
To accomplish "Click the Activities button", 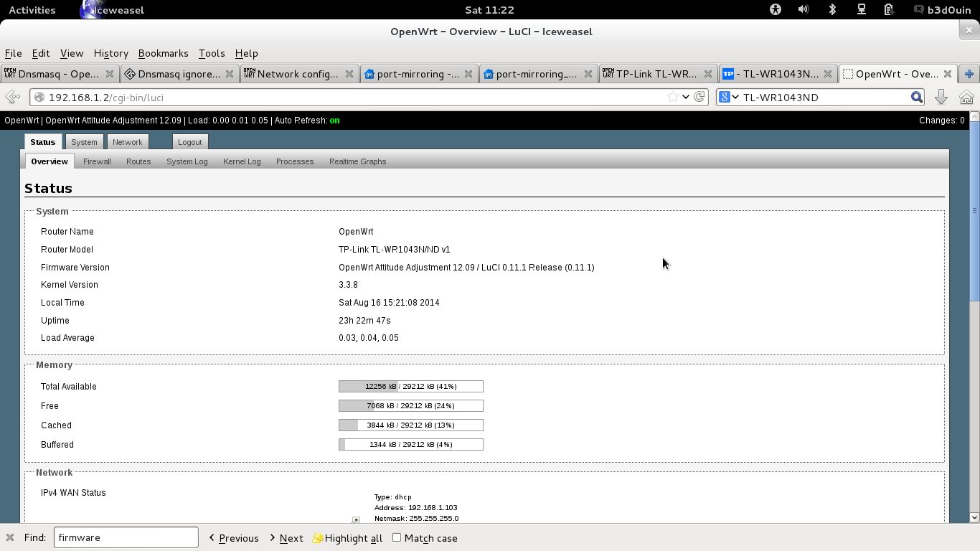I will (32, 10).
